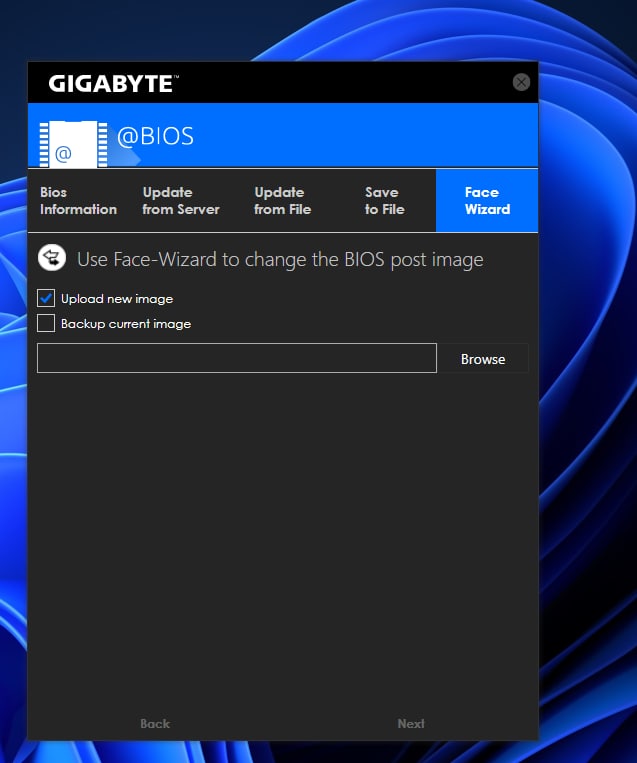This screenshot has width=637, height=763.
Task: Open the Save to File tab
Action: 385,200
